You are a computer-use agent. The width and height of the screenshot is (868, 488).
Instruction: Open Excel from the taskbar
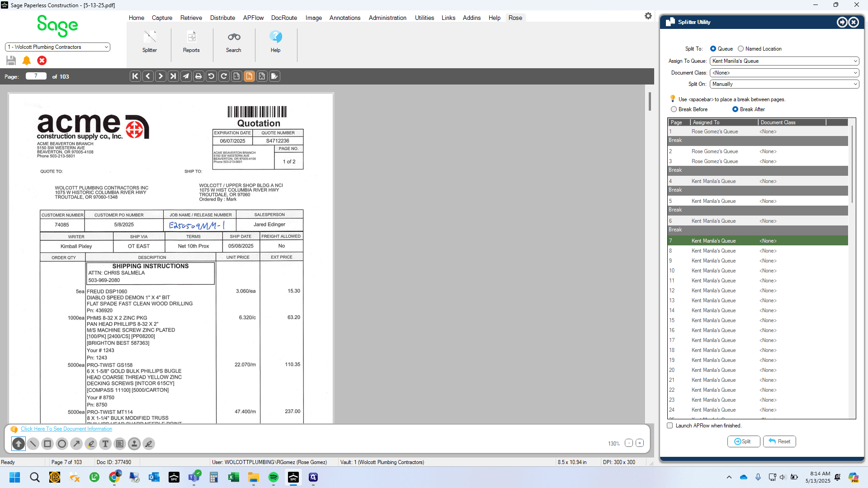click(x=234, y=477)
